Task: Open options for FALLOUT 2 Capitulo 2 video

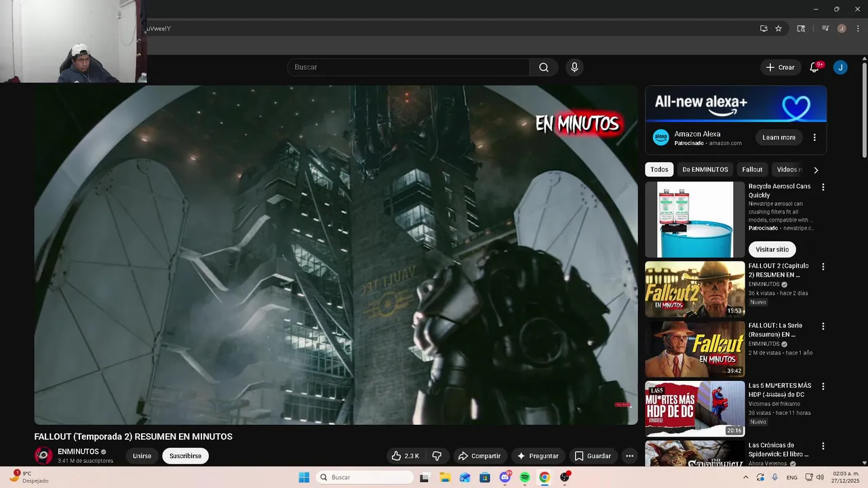Action: [x=823, y=267]
